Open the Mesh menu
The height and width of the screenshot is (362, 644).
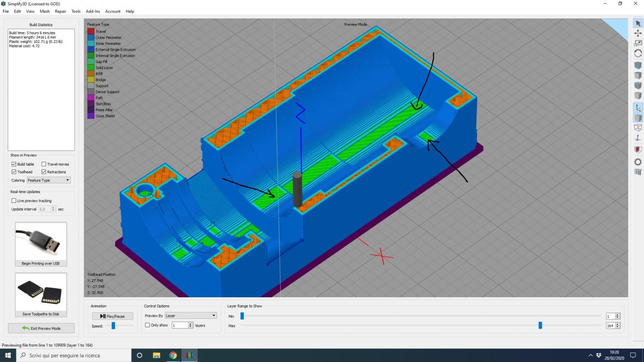[45, 11]
